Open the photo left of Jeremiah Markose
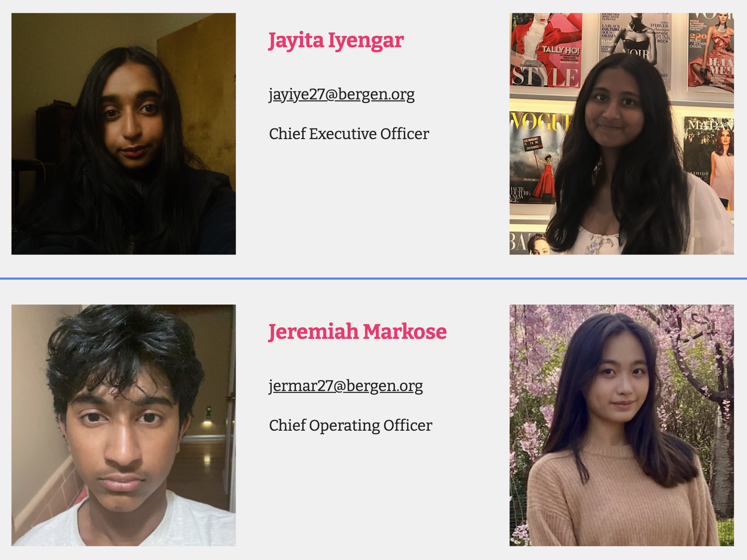 123,425
